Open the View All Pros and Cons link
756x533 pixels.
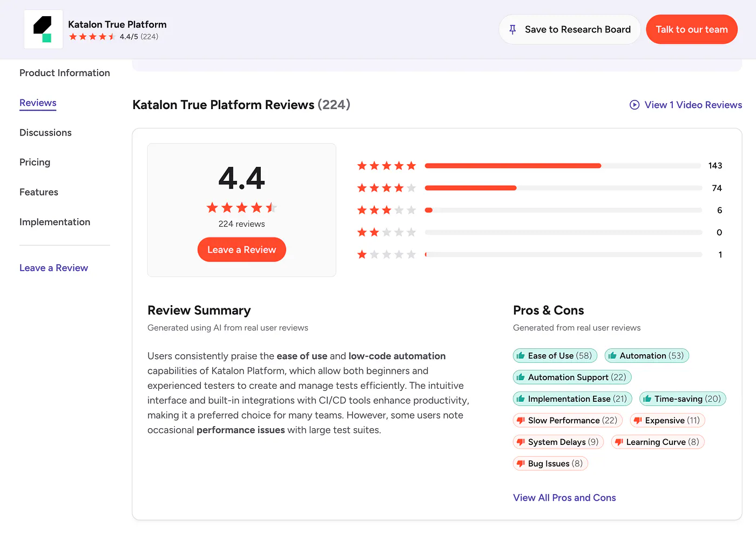coord(564,497)
